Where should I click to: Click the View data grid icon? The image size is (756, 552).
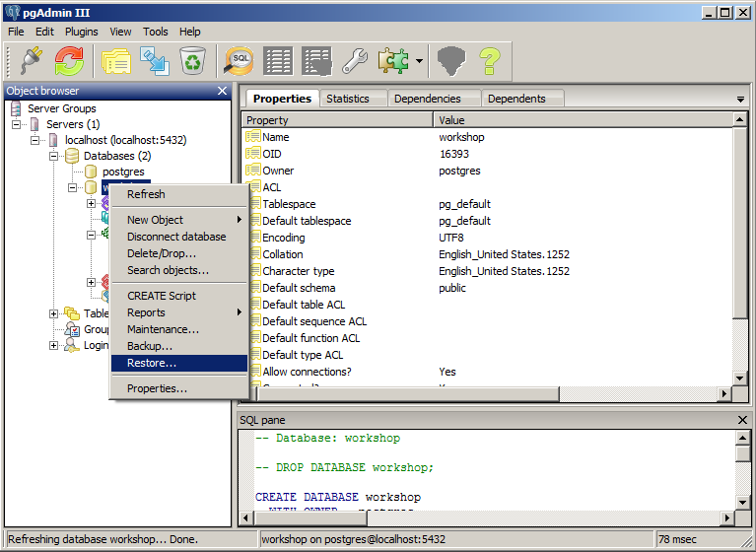[x=278, y=61]
